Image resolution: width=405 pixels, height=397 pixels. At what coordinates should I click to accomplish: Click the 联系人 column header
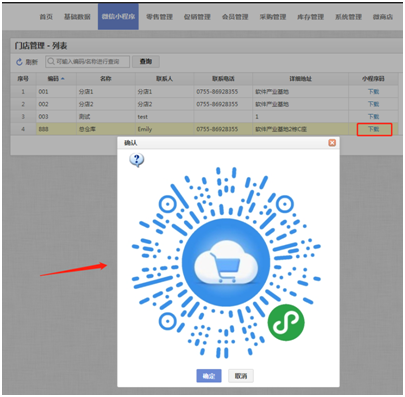click(165, 79)
